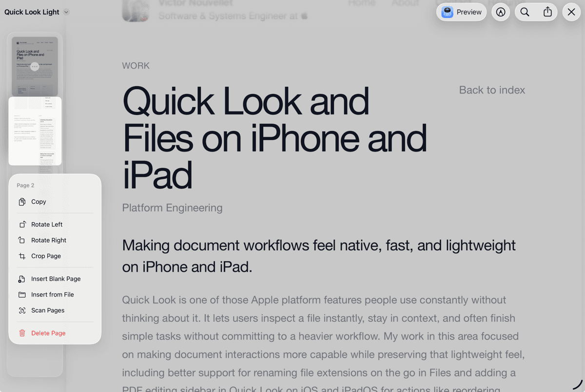Click the trash icon beside Delete Page

point(21,333)
